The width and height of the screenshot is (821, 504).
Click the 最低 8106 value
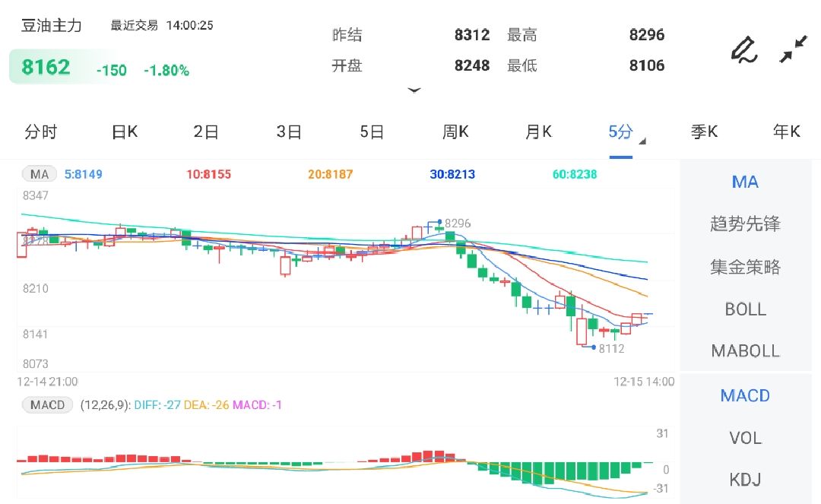point(647,65)
